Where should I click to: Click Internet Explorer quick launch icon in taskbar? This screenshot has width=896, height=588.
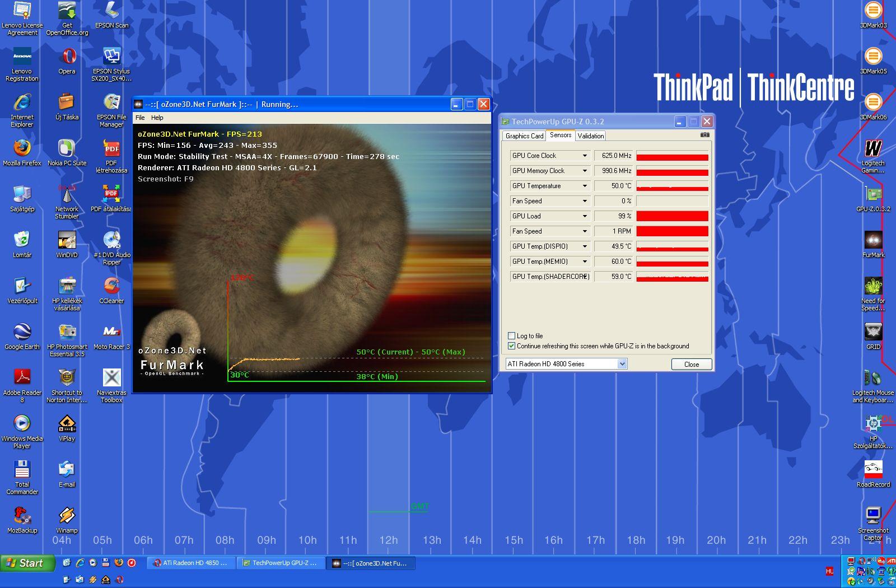80,562
